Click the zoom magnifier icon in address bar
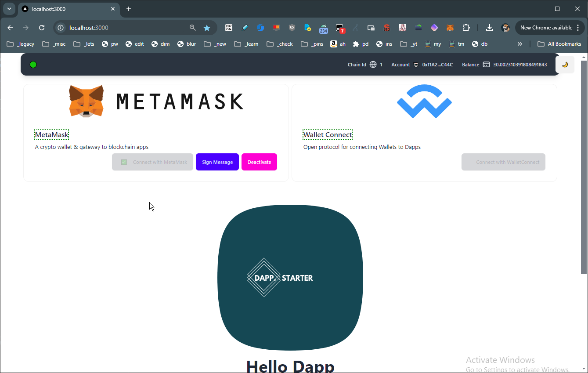This screenshot has width=588, height=373. (192, 28)
